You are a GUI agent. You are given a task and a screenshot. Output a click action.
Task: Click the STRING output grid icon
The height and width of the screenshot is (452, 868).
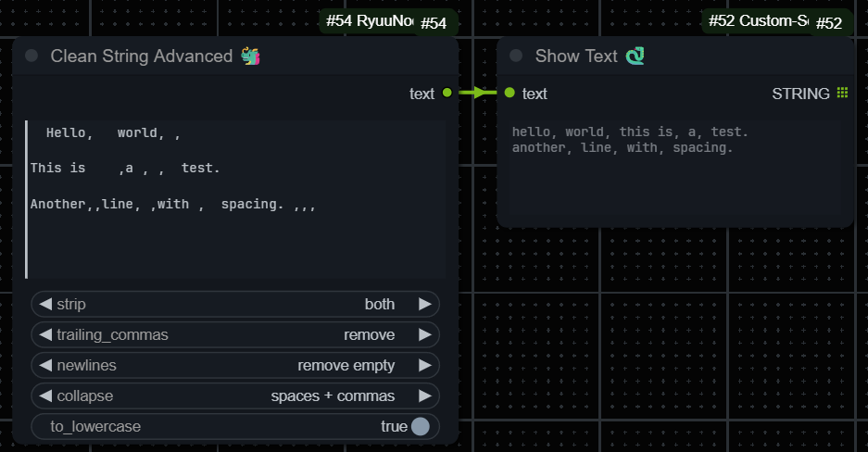pyautogui.click(x=842, y=93)
